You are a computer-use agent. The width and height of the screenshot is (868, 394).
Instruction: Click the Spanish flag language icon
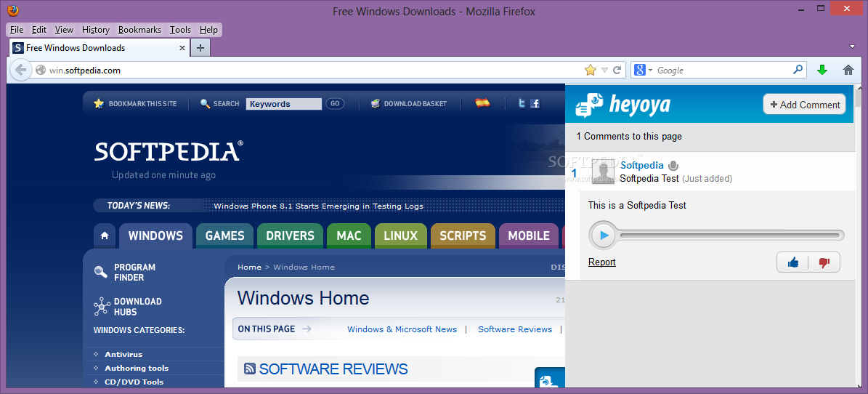pos(483,103)
